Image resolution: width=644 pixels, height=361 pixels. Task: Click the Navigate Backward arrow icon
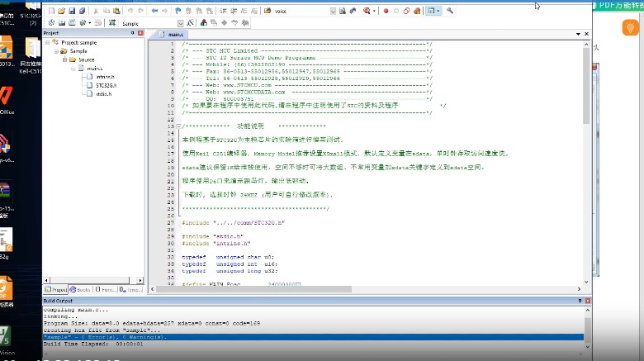click(x=155, y=11)
